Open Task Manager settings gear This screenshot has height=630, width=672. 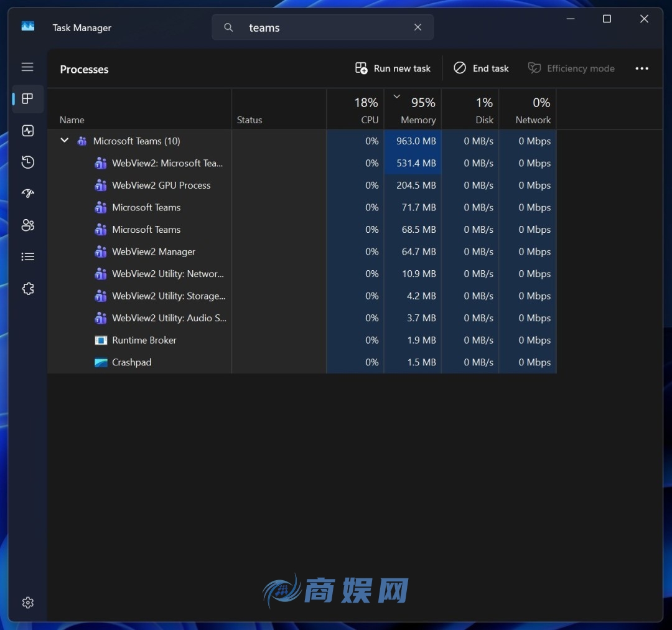27,602
